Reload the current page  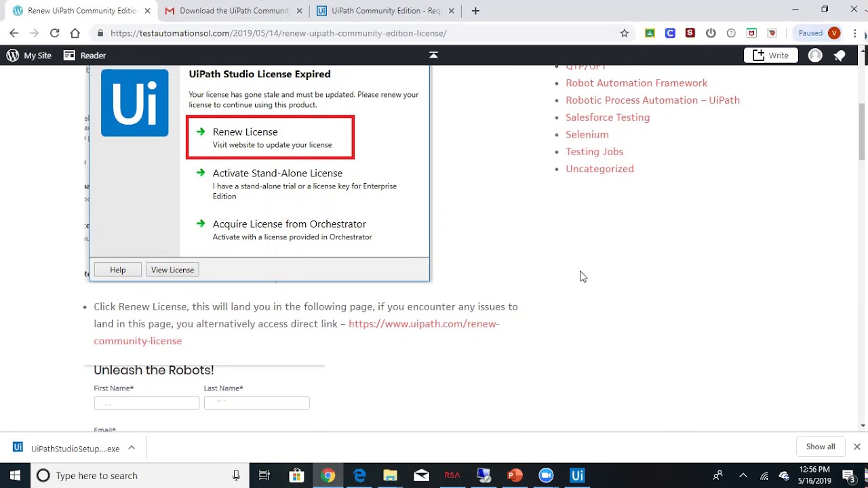coord(54,33)
